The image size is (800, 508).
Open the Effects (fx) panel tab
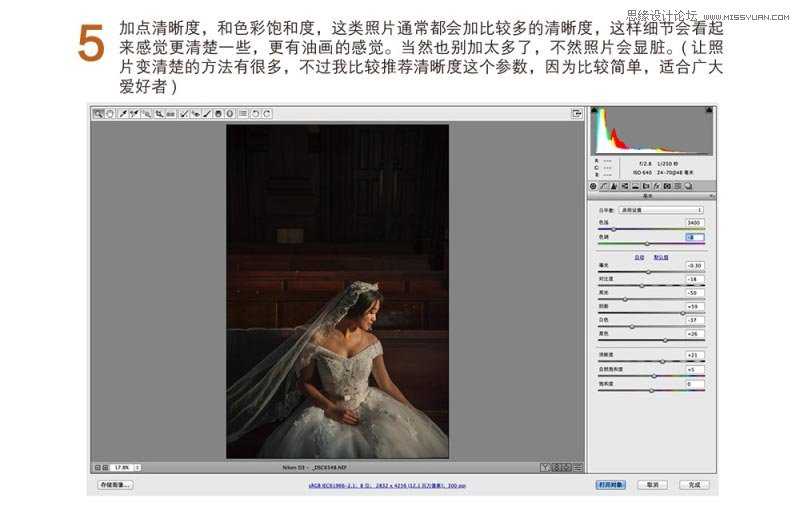coord(657,186)
